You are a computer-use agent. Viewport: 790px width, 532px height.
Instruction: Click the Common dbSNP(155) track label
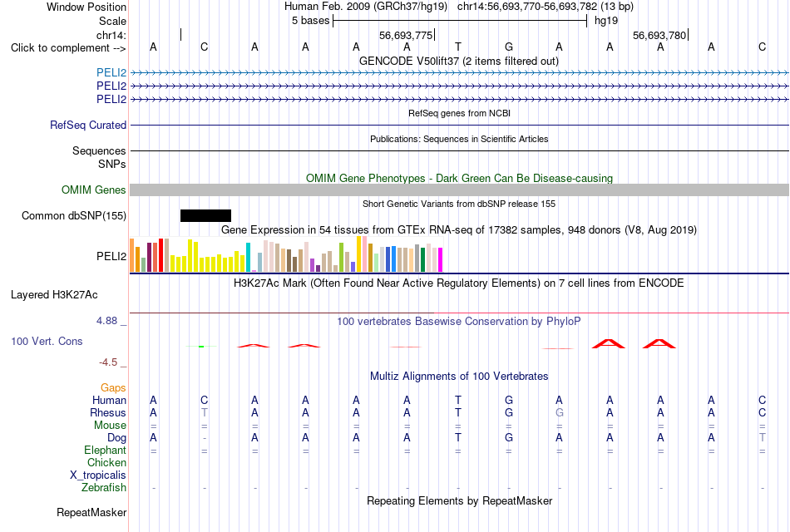pos(74,215)
